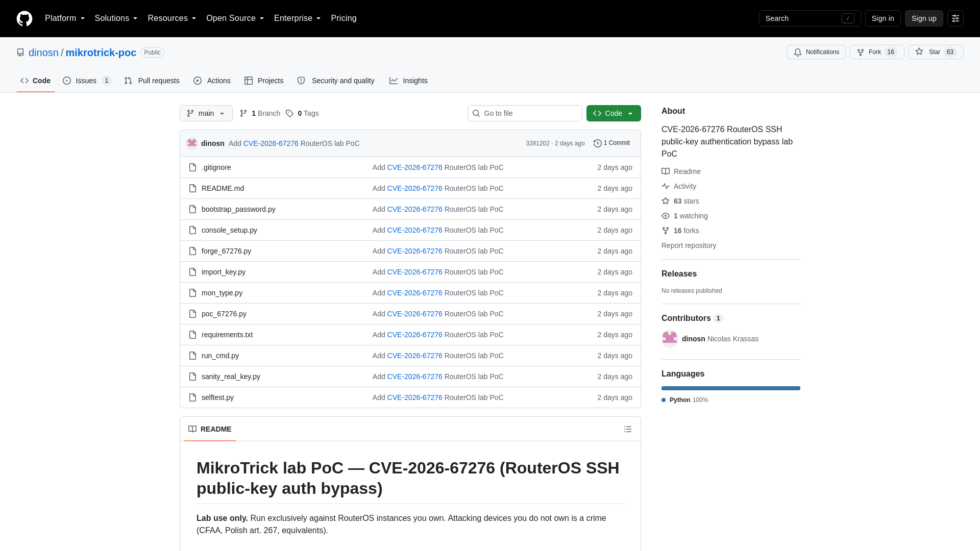The width and height of the screenshot is (980, 551).
Task: Switch to the Pull requests tab
Action: point(152,81)
